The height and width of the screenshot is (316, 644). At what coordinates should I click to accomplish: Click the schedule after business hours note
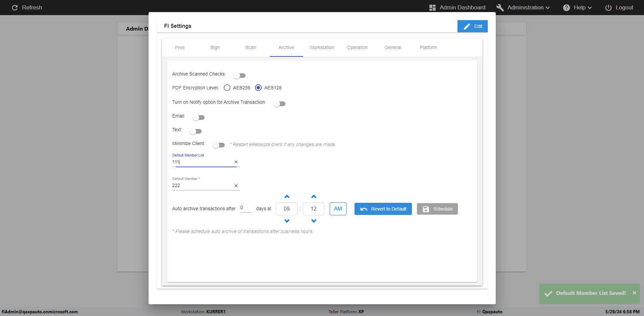click(x=243, y=231)
